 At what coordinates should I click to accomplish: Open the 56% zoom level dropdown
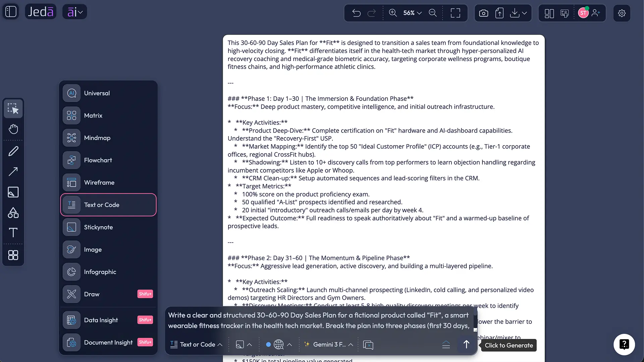pos(412,13)
